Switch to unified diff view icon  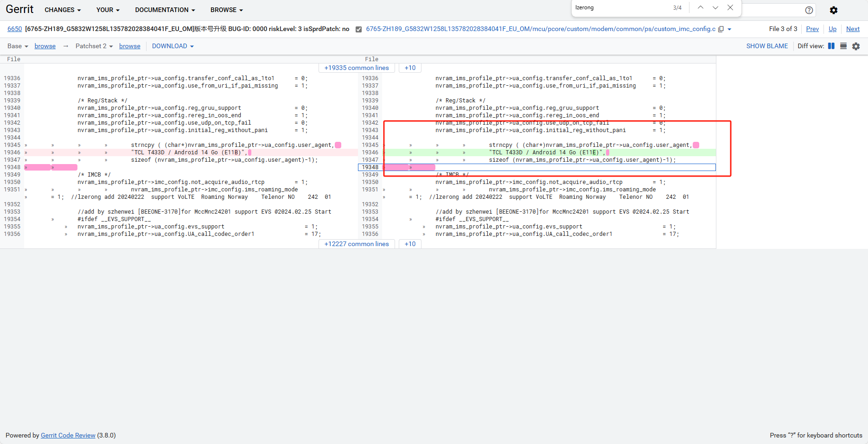point(843,46)
